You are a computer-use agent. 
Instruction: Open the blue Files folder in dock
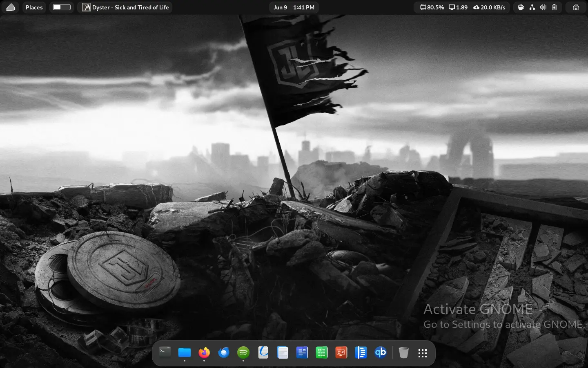coord(185,352)
